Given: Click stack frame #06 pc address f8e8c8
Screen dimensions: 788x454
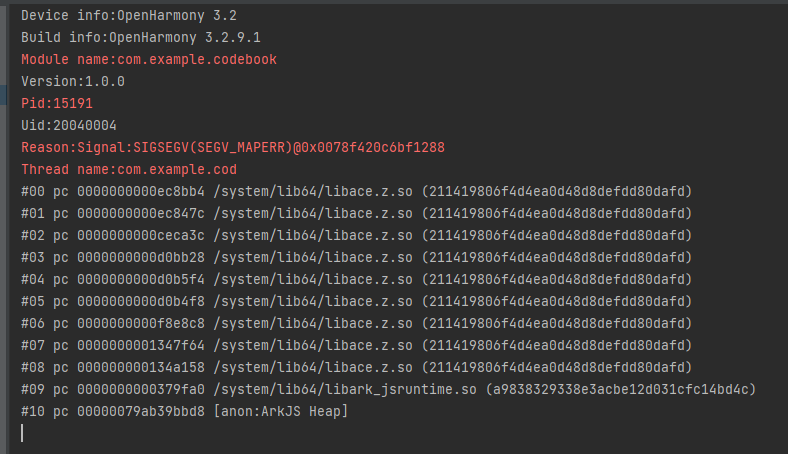Looking at the screenshot, I should tap(141, 323).
